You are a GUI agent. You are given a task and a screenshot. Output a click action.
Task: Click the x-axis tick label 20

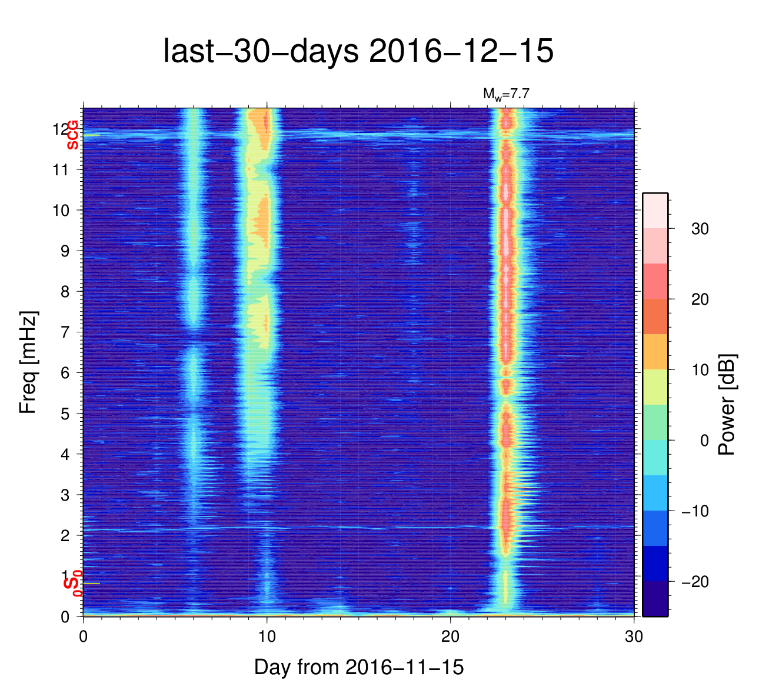450,636
